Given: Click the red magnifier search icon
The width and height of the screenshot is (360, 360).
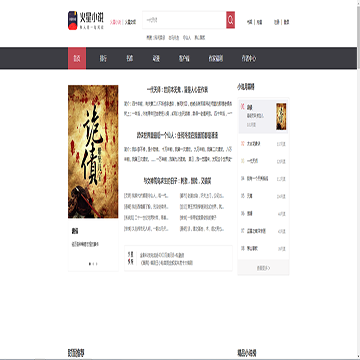Looking at the screenshot, I should [x=230, y=20].
